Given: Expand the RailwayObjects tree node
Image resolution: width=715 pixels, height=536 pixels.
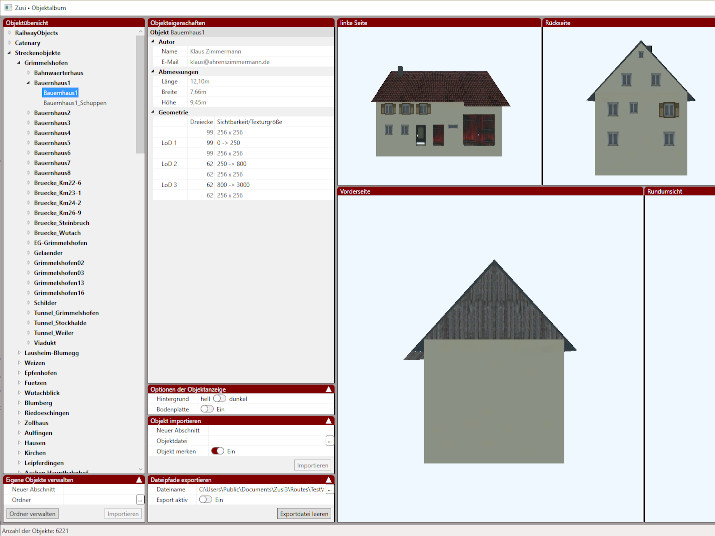Looking at the screenshot, I should (x=9, y=33).
